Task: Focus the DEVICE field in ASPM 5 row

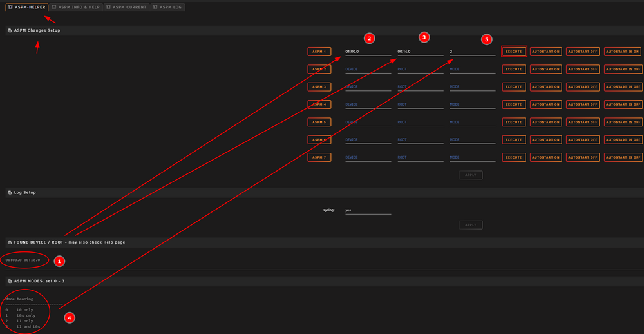Action: coord(368,123)
